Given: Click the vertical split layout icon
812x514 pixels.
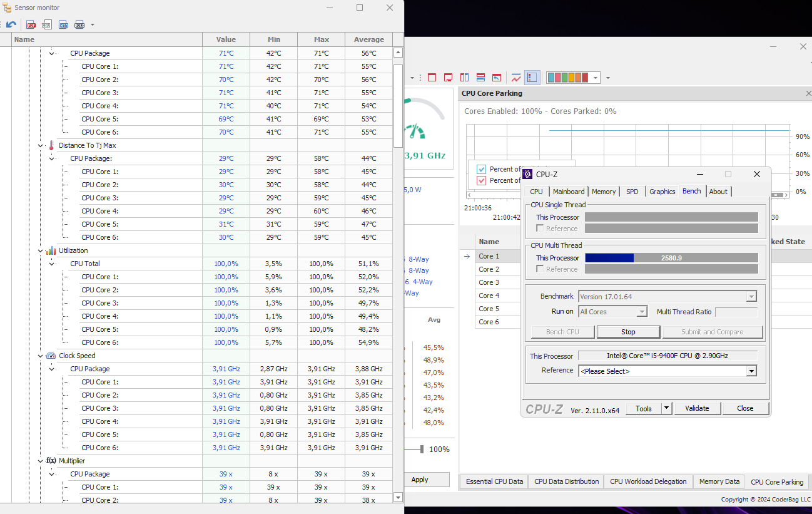Looking at the screenshot, I should point(464,78).
